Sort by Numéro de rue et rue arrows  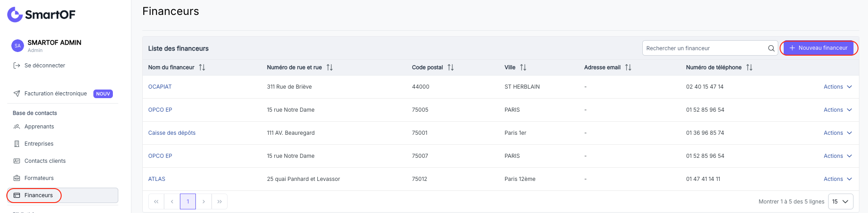[330, 67]
